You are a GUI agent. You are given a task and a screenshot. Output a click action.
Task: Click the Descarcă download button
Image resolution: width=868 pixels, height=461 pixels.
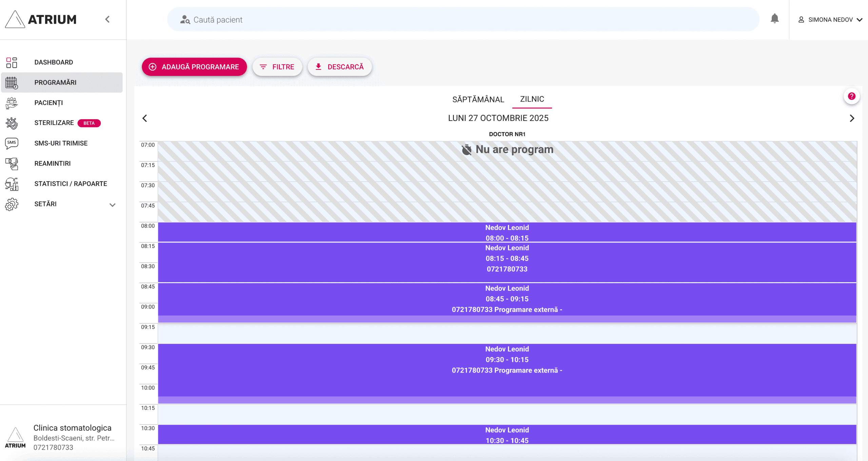339,67
